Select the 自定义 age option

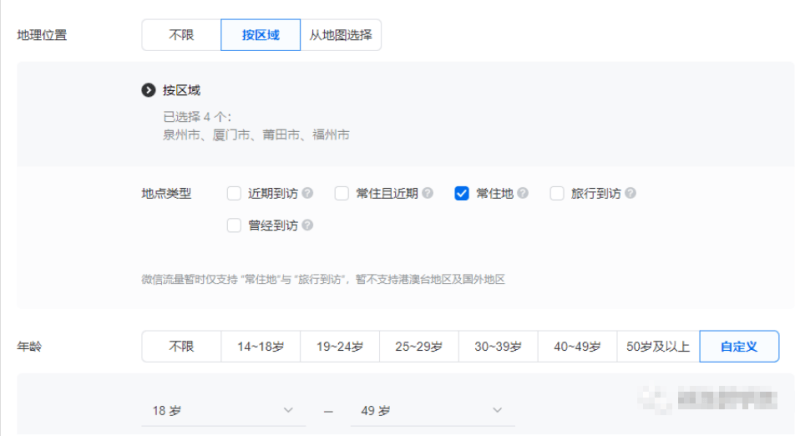pos(739,346)
